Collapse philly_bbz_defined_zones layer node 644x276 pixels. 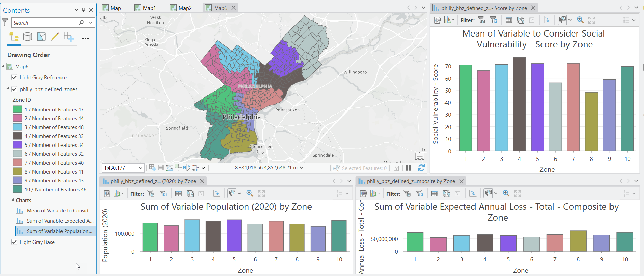pyautogui.click(x=8, y=89)
